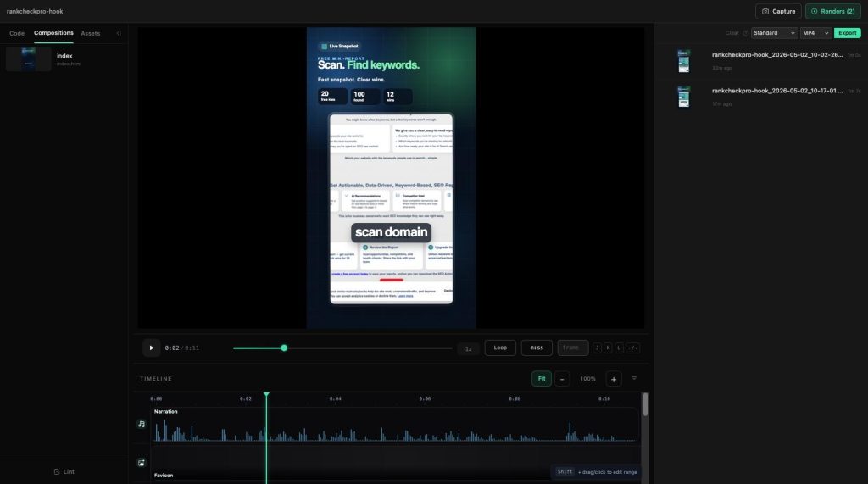Click the playback scrubber handle
The image size is (868, 484).
(284, 348)
